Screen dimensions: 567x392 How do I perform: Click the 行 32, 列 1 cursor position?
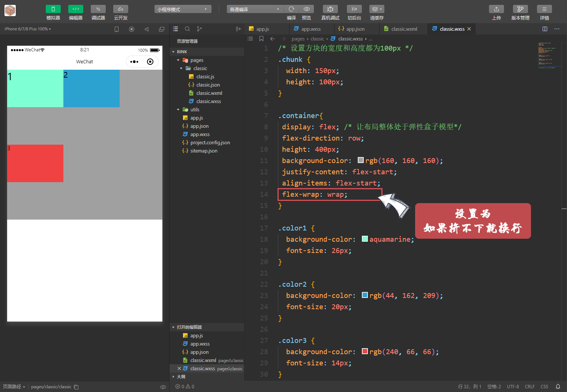coord(469,386)
